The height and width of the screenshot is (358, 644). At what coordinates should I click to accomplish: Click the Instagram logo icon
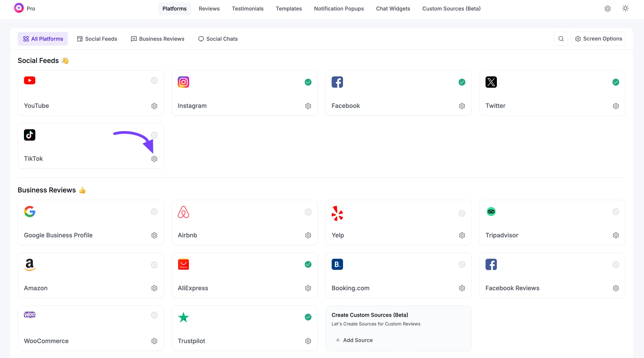(183, 82)
